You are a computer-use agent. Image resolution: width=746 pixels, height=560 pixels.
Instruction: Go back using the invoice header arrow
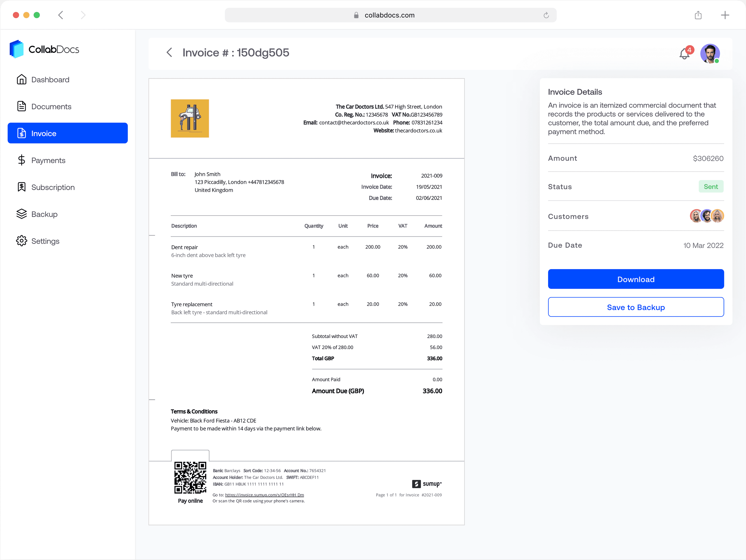(x=169, y=53)
